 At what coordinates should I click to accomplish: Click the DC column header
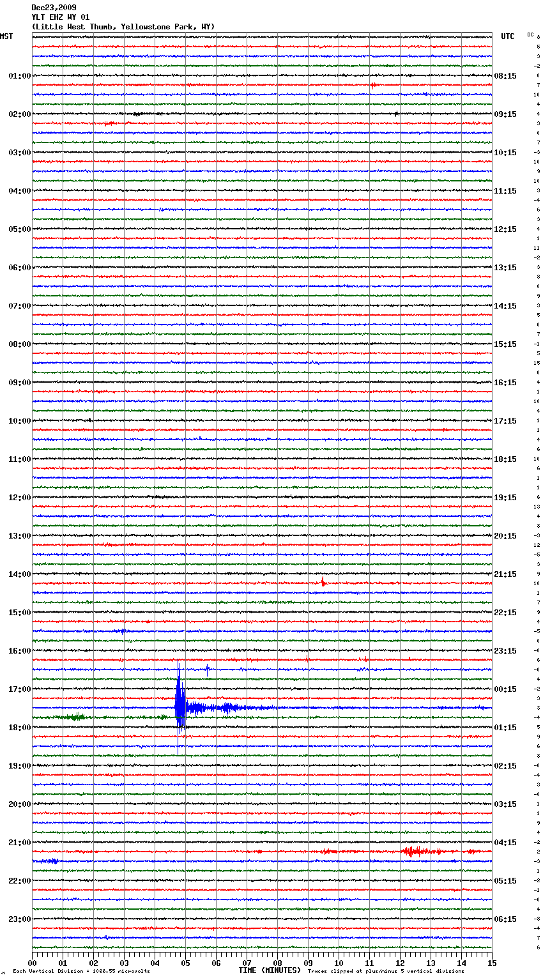pos(530,34)
